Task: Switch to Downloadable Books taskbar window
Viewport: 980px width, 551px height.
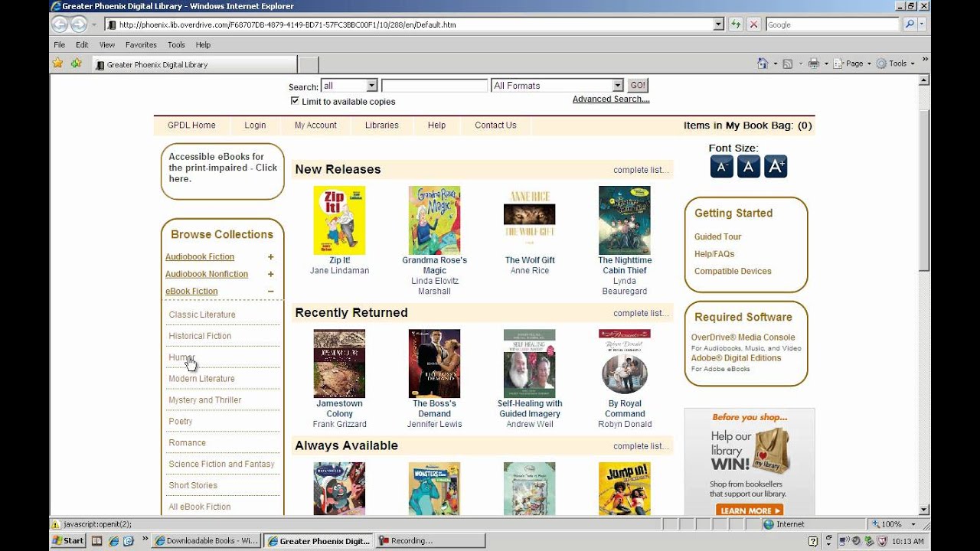Action: pyautogui.click(x=207, y=541)
